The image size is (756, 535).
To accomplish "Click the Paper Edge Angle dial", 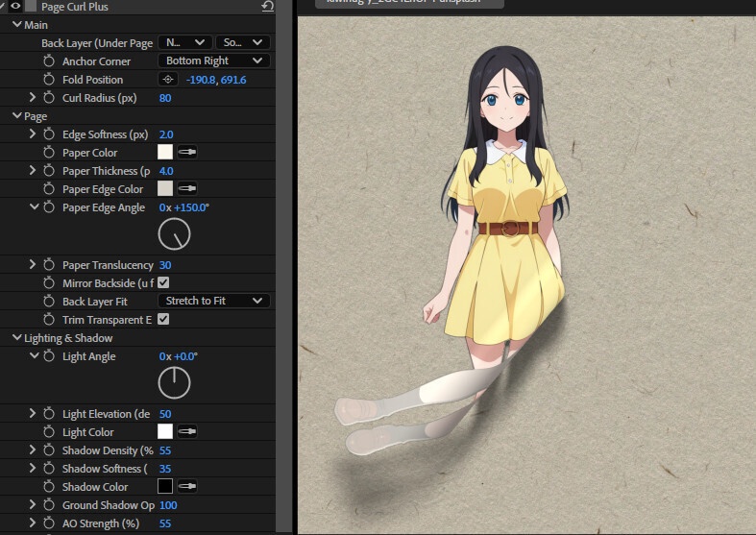I will 174,234.
